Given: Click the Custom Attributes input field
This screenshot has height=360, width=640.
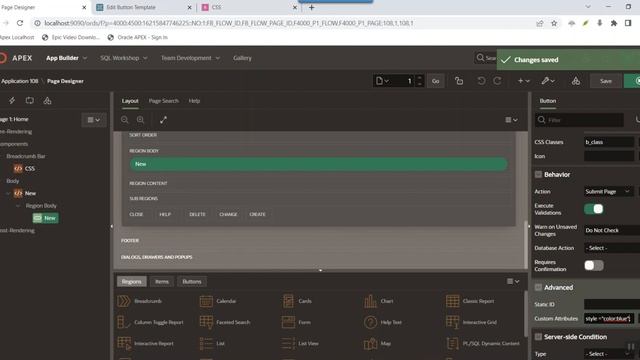Looking at the screenshot, I should click(x=609, y=318).
